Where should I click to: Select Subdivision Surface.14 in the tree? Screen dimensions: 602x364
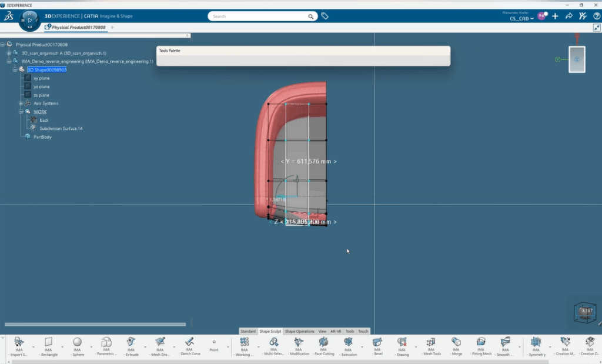pos(61,128)
